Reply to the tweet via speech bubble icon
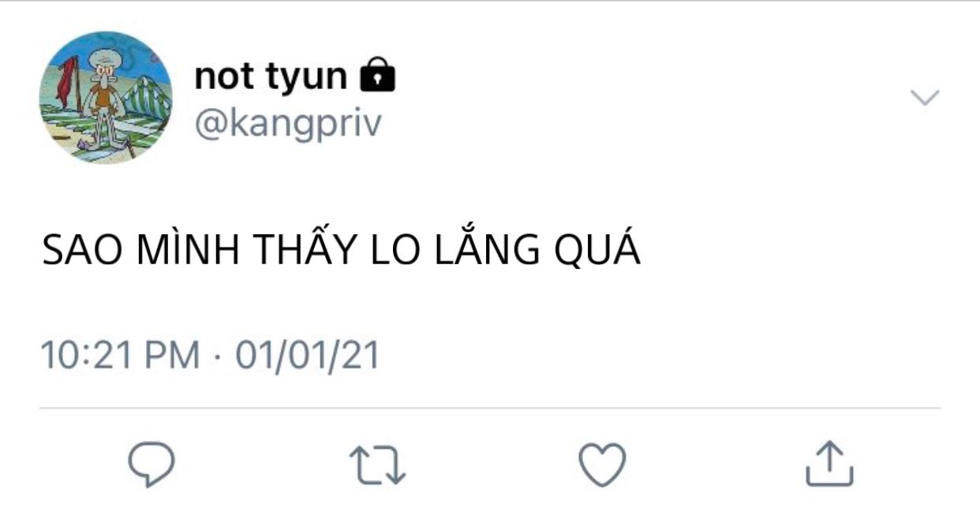 (151, 464)
